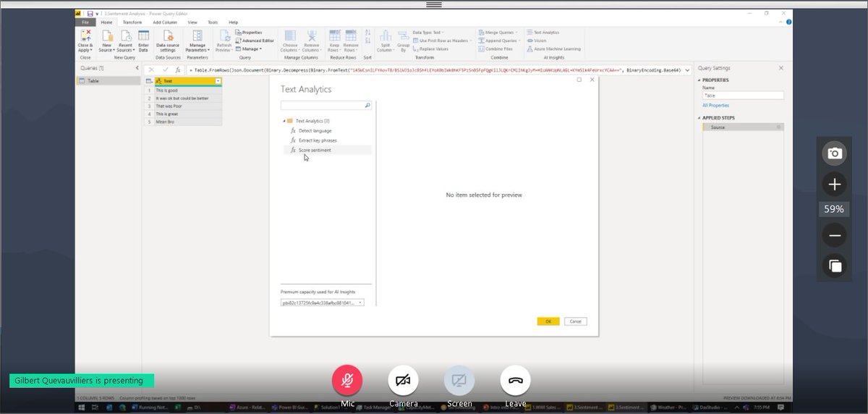
Task: Select Score sentiment function
Action: pyautogui.click(x=315, y=150)
